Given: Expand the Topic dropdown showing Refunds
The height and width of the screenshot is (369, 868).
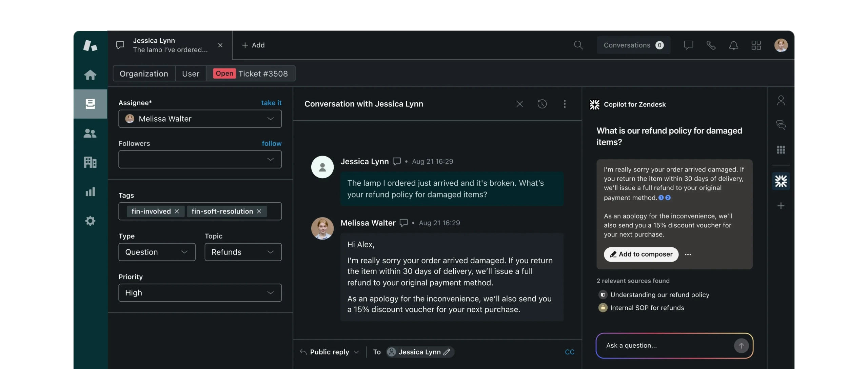Looking at the screenshot, I should click(x=243, y=252).
